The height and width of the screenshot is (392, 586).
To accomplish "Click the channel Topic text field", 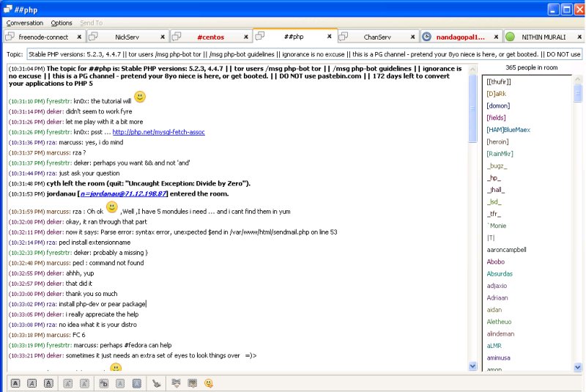I will click(304, 54).
